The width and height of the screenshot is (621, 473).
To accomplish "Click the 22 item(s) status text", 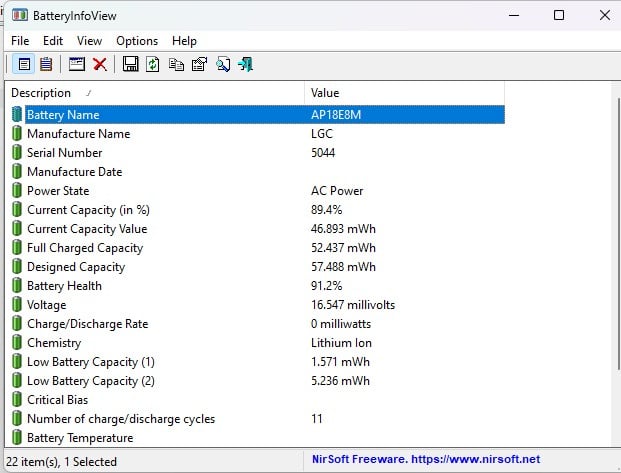I will 61,462.
